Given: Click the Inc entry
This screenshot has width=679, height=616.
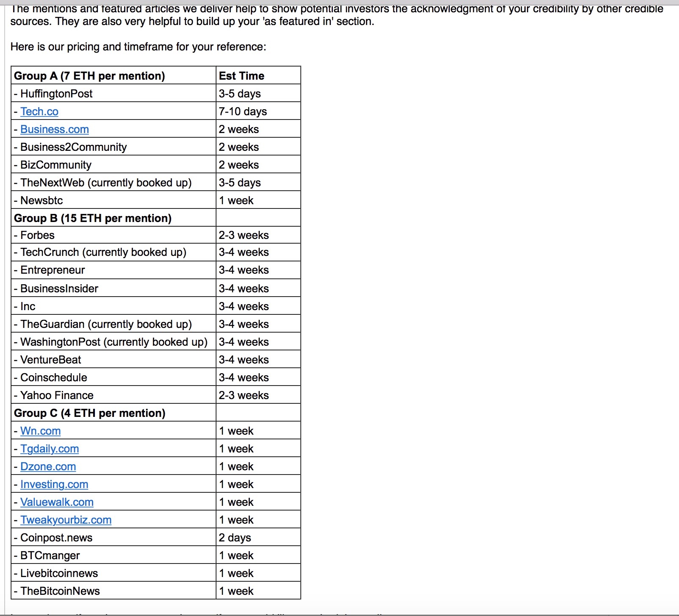Looking at the screenshot, I should coord(28,306).
